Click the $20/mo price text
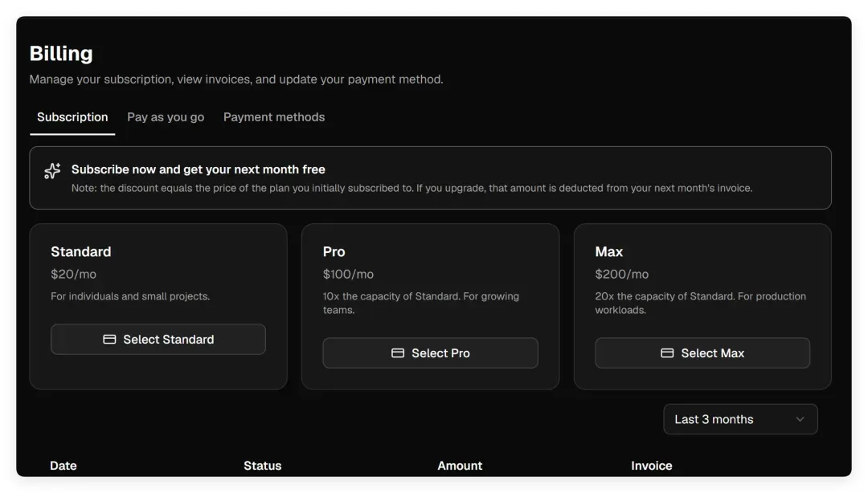 (x=74, y=275)
